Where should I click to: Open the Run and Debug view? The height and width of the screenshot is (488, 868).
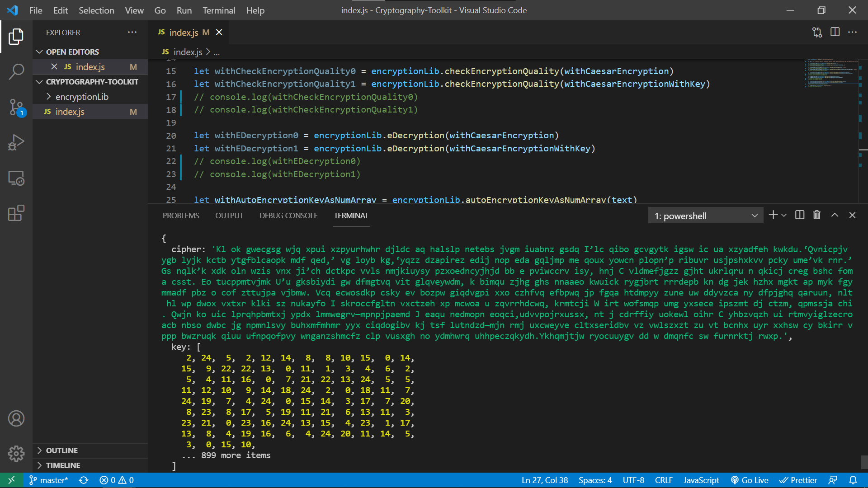[16, 143]
